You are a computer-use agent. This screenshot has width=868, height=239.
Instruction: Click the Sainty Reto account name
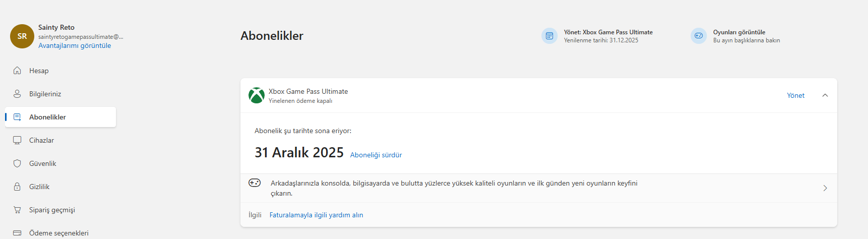(56, 27)
